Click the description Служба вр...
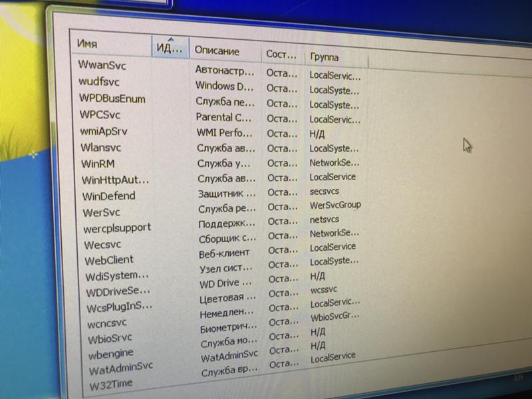 pyautogui.click(x=229, y=371)
